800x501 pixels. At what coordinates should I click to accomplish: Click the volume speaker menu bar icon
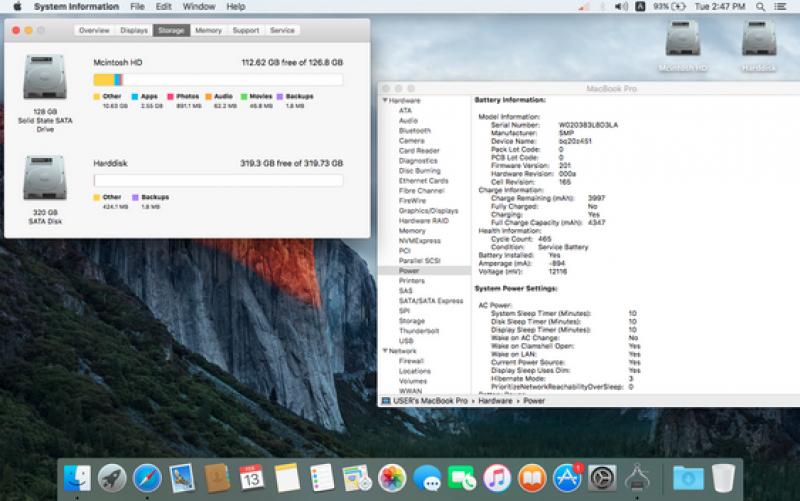[x=621, y=7]
